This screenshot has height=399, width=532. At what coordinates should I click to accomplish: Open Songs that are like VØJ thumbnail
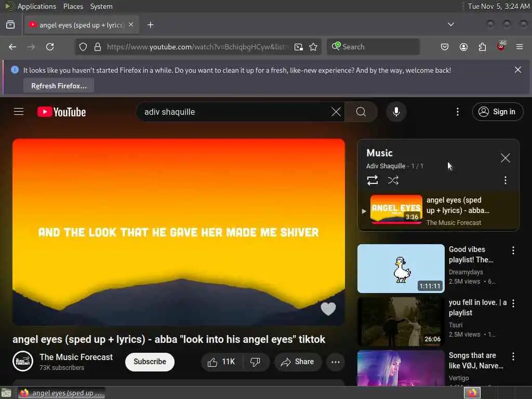point(401,368)
